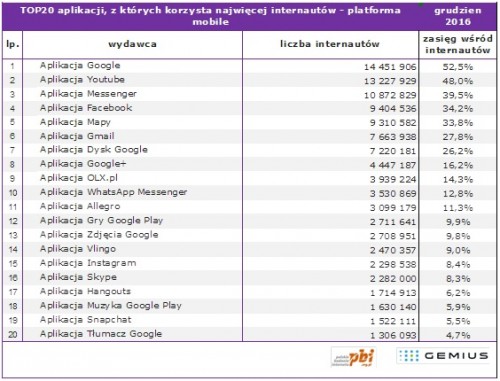Select the 'liczba internautów' column header
The width and height of the screenshot is (500, 381).
point(330,44)
